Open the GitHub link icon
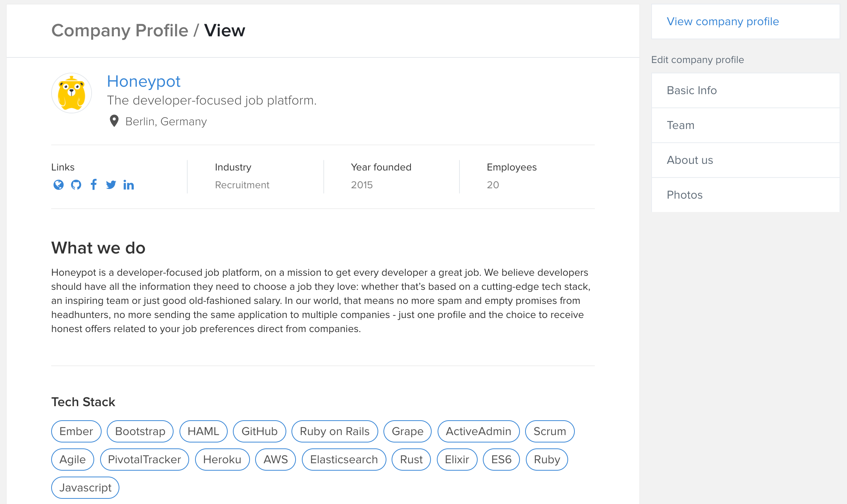The image size is (847, 504). point(76,185)
